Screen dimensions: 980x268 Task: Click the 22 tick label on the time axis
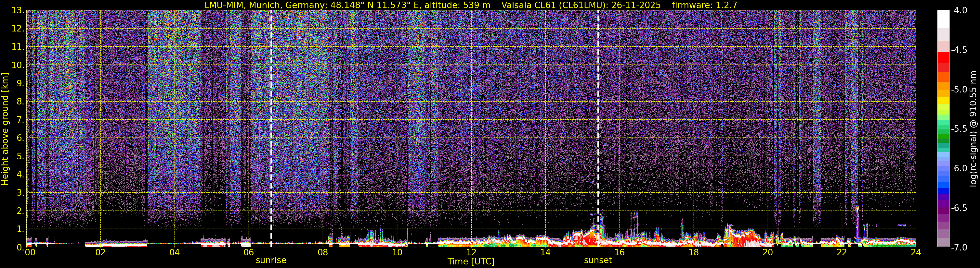842,252
